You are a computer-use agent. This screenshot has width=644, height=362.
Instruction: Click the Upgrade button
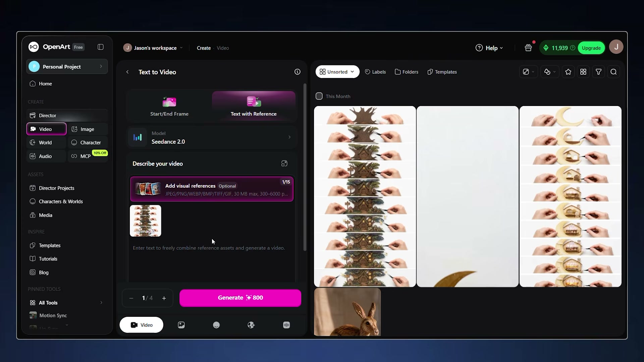click(591, 48)
